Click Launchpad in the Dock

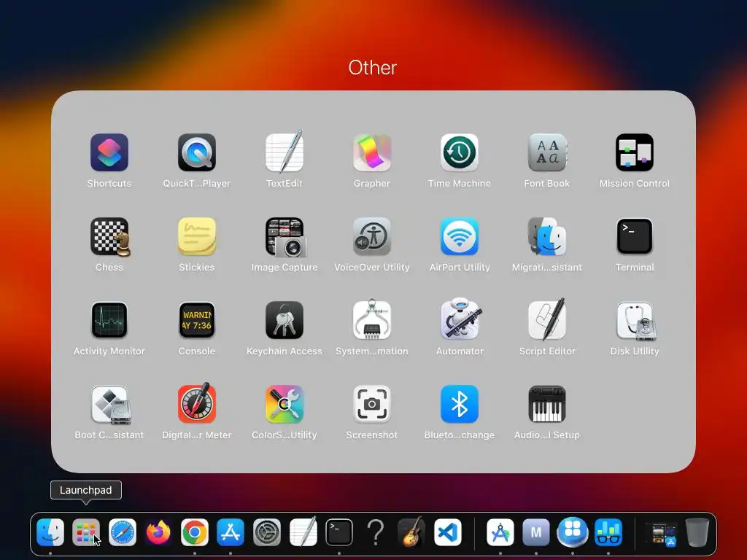[86, 532]
